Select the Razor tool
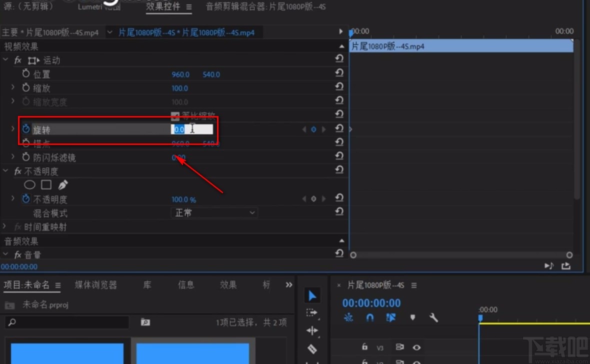This screenshot has width=590, height=364. (312, 349)
